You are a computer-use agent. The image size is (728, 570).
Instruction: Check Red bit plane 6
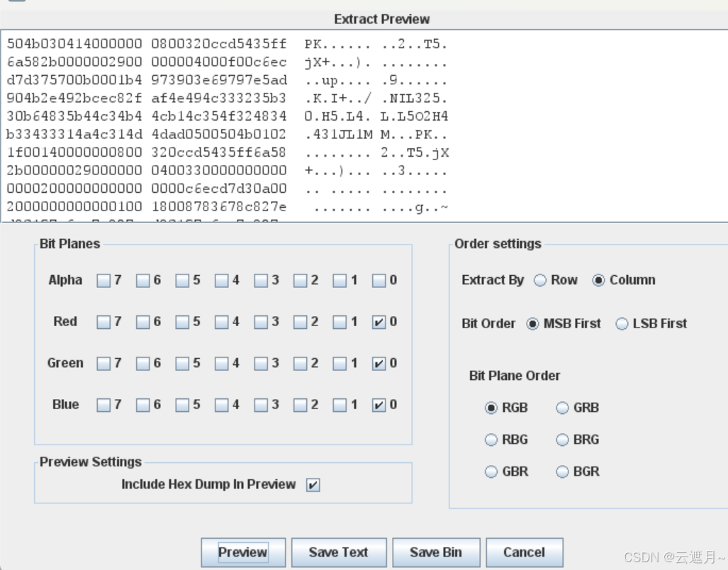pos(142,322)
